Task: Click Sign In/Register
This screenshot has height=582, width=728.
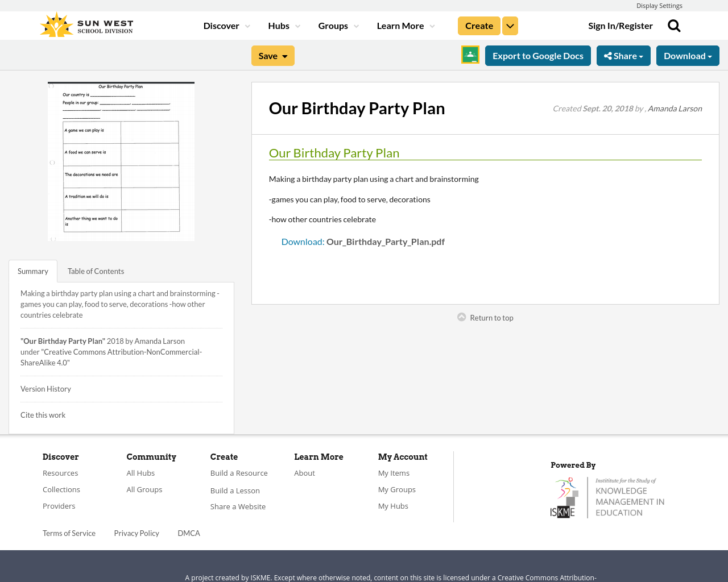Action: (620, 25)
